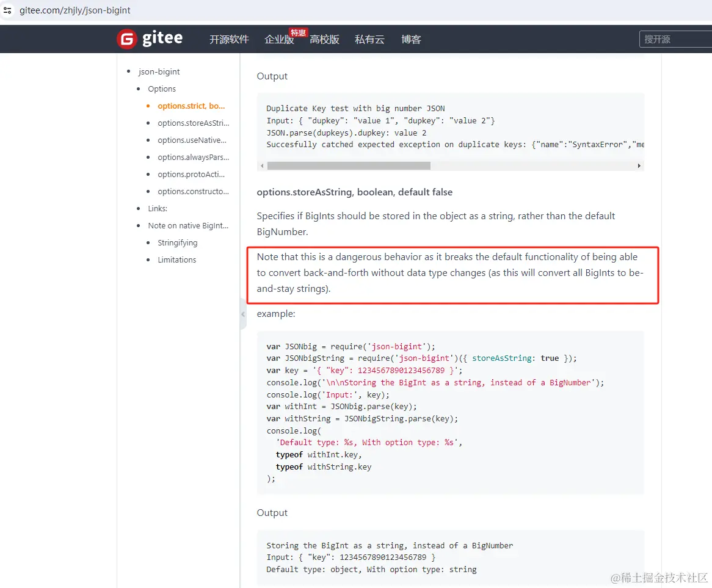Jump to options.useNative... outline entry

click(192, 140)
